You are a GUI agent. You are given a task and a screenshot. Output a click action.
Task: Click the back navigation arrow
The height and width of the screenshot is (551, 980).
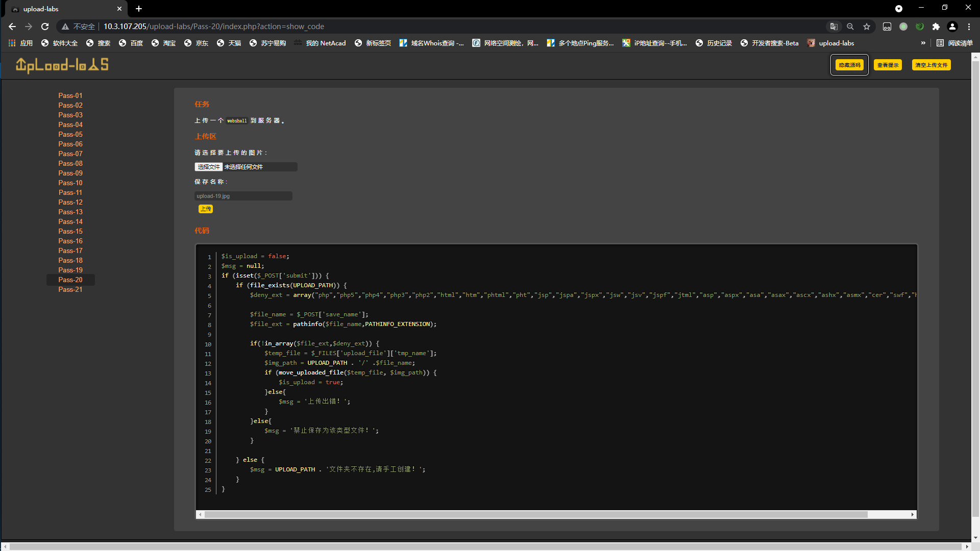12,27
